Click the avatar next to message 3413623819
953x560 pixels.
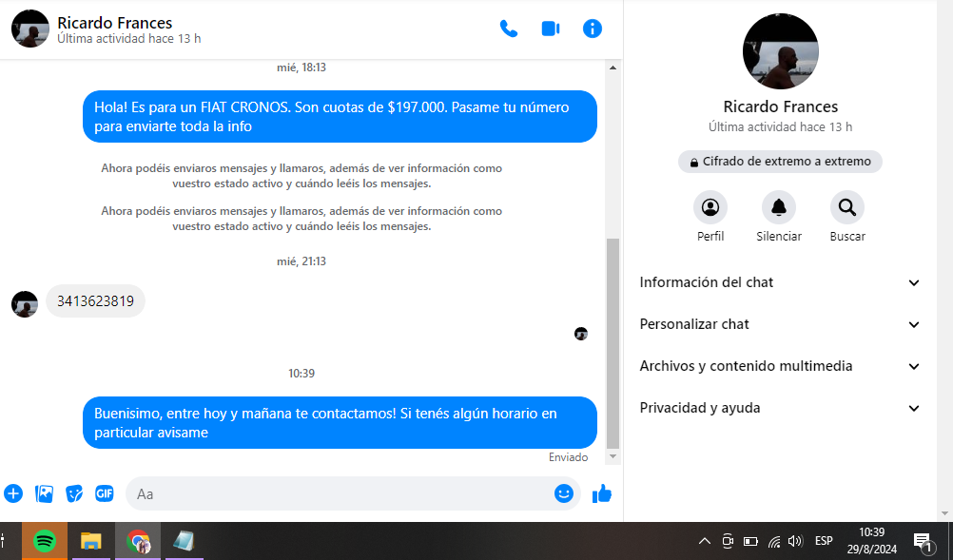pyautogui.click(x=25, y=303)
